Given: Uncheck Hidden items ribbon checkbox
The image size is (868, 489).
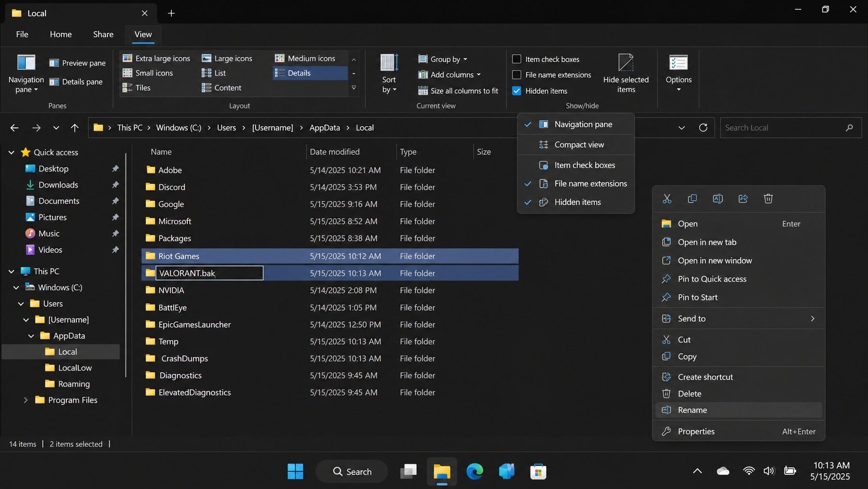Looking at the screenshot, I should tap(540, 91).
